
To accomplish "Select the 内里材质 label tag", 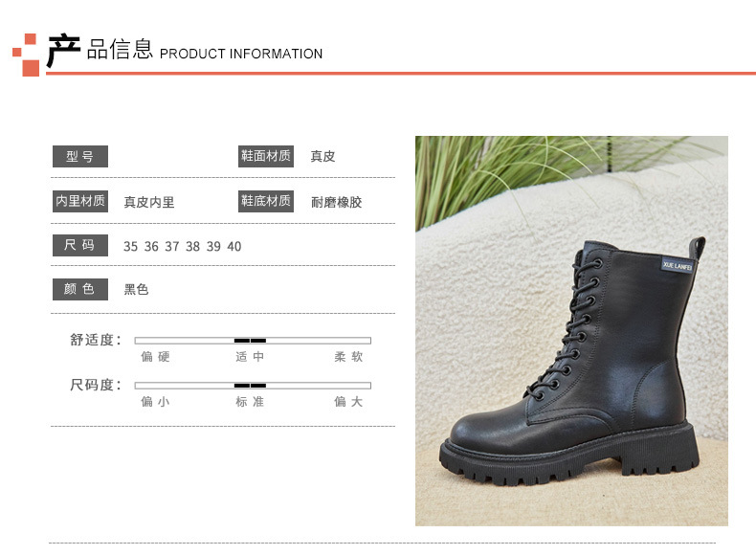I will point(80,201).
